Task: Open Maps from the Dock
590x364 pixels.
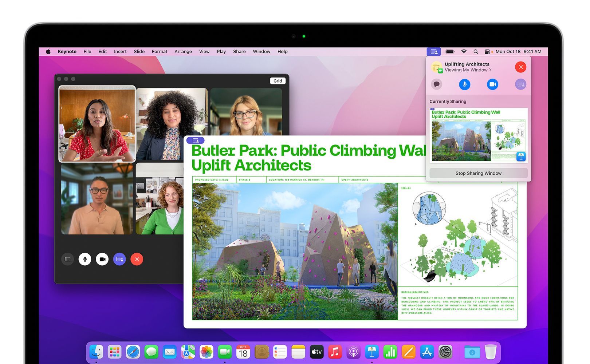Action: pos(188,352)
